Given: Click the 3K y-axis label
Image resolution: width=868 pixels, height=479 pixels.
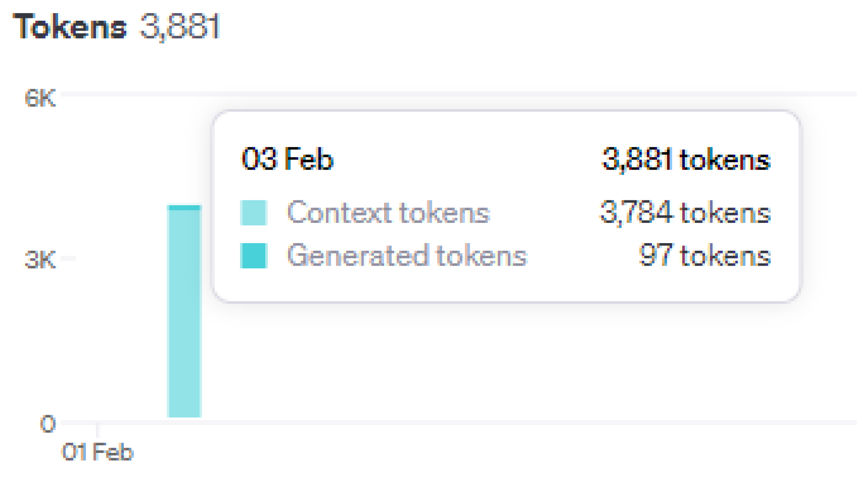Looking at the screenshot, I should click(x=40, y=259).
